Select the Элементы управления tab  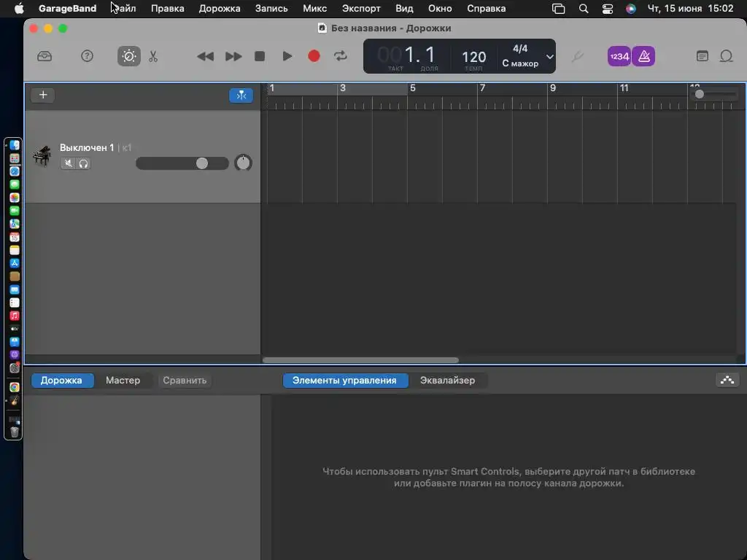(x=344, y=381)
